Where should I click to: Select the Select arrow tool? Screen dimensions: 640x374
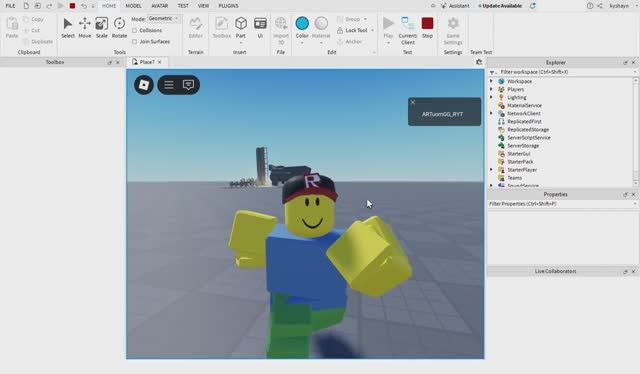click(68, 27)
